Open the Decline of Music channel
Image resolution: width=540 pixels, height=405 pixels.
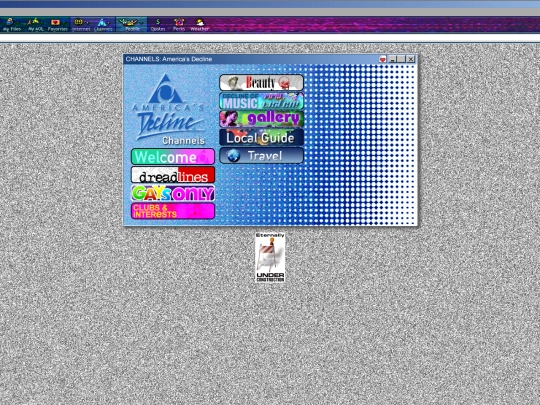[x=261, y=101]
